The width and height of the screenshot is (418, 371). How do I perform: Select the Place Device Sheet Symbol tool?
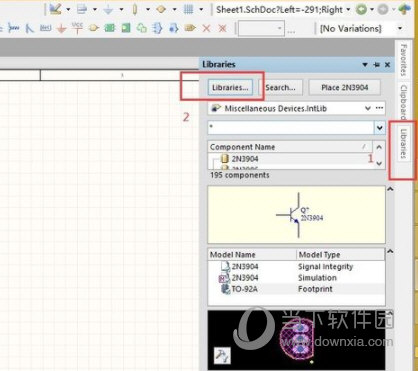(x=142, y=28)
